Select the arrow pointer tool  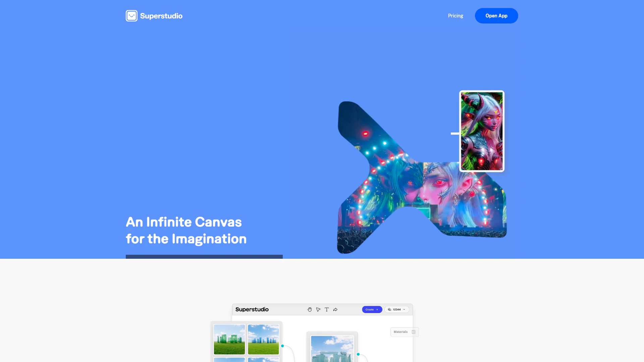(318, 309)
